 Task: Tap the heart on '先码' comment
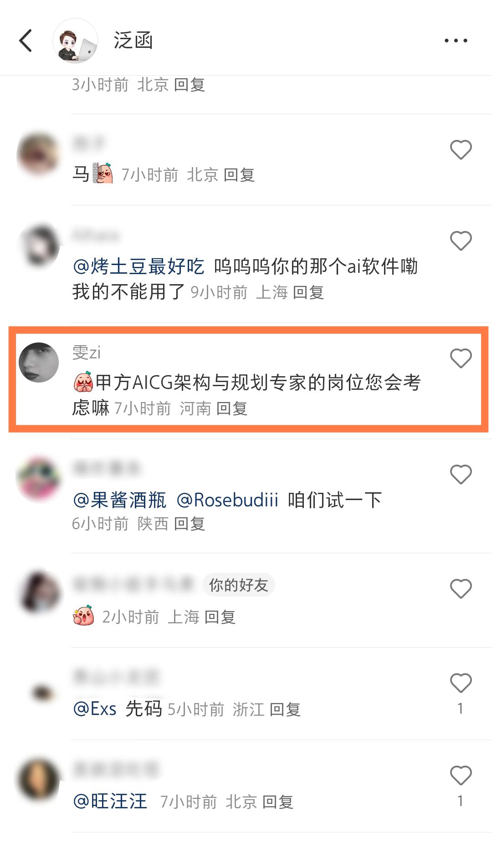pos(461,683)
